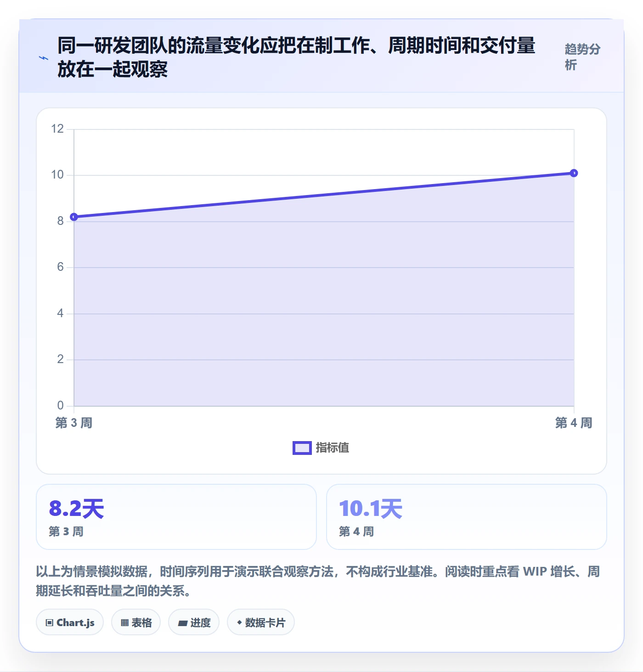The image size is (643, 672).
Task: Click the y-axis label 6
Action: pos(60,267)
